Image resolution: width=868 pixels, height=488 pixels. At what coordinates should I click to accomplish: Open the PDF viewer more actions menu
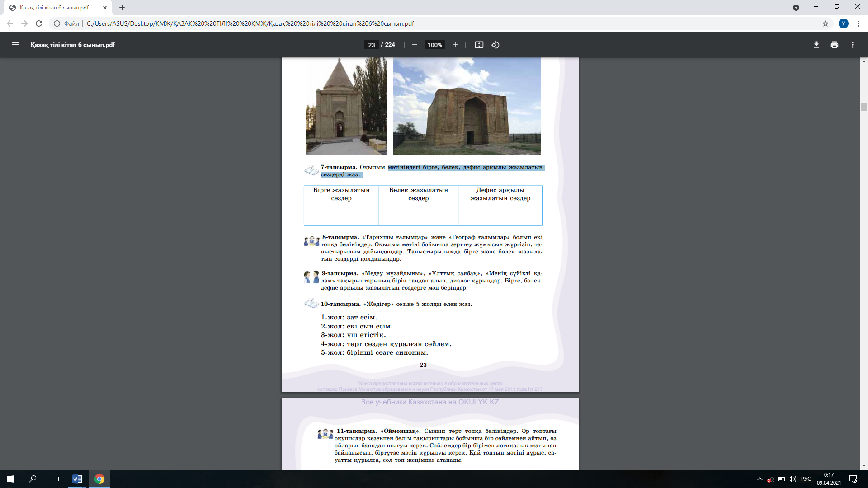853,45
